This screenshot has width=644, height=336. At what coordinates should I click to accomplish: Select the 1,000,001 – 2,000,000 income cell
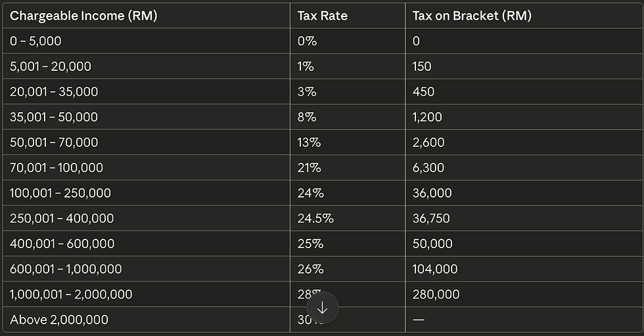[71, 294]
